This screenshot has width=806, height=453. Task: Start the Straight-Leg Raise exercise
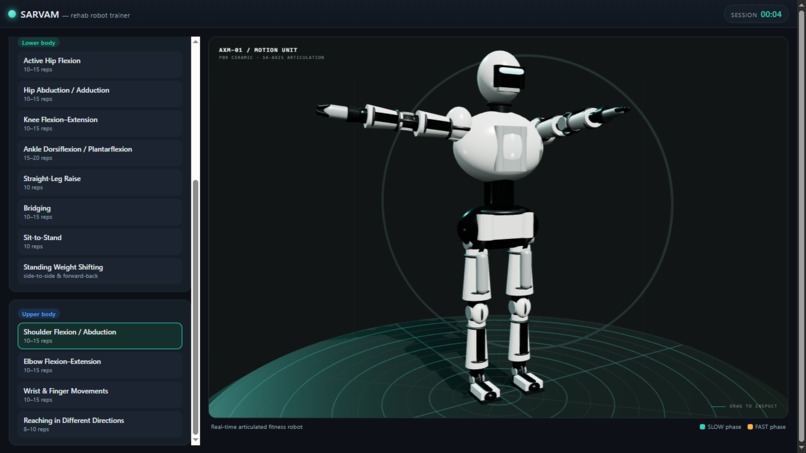[100, 183]
